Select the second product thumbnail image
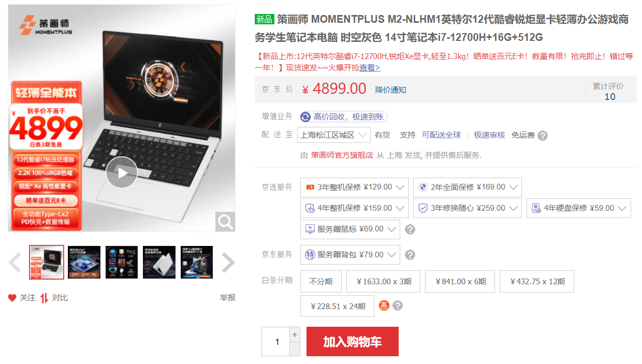 pyautogui.click(x=84, y=263)
